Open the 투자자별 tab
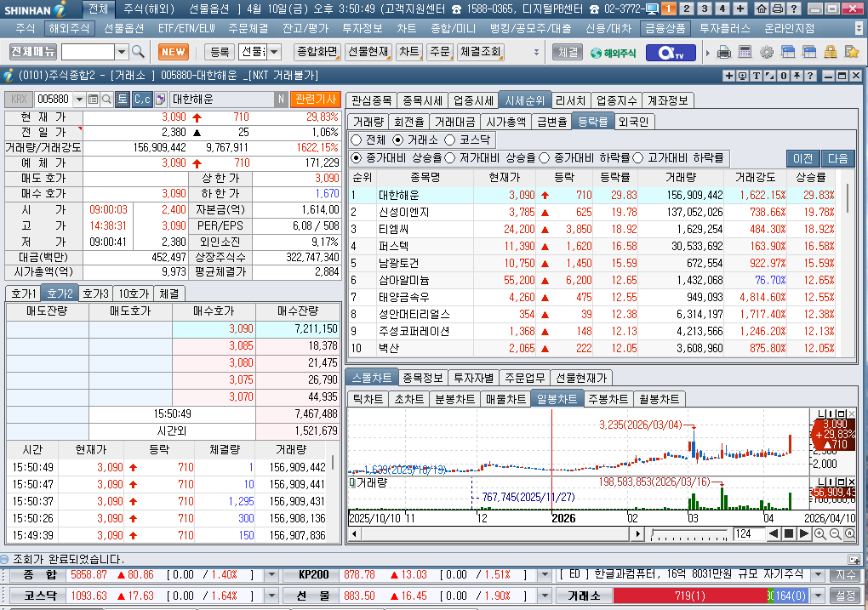868x610 pixels. (x=473, y=378)
